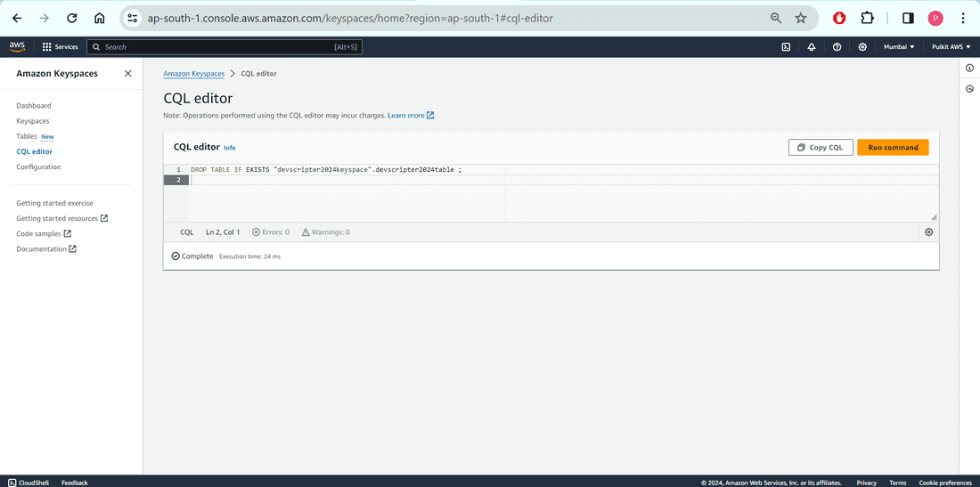Click the DROP TABLE statement on line 1
Viewport: 980px width, 487px height.
[x=326, y=170]
